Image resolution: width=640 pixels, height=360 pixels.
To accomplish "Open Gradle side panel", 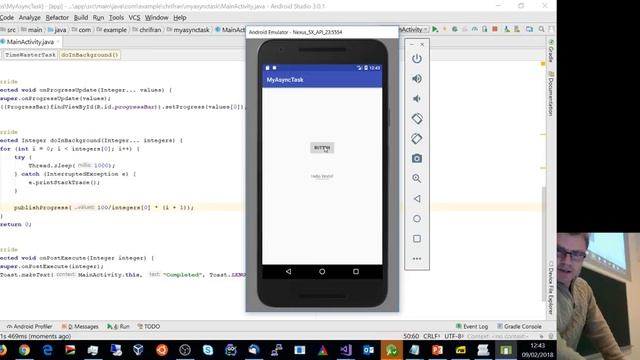I will (551, 51).
